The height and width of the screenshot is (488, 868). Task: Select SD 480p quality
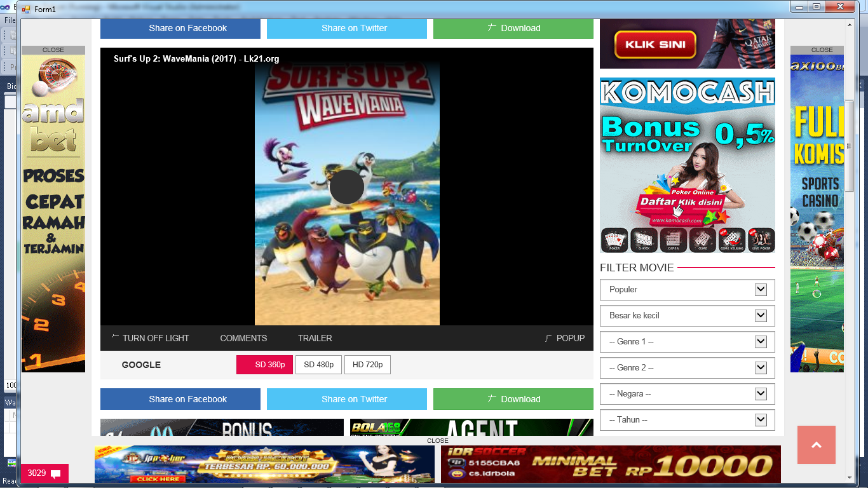click(x=318, y=365)
